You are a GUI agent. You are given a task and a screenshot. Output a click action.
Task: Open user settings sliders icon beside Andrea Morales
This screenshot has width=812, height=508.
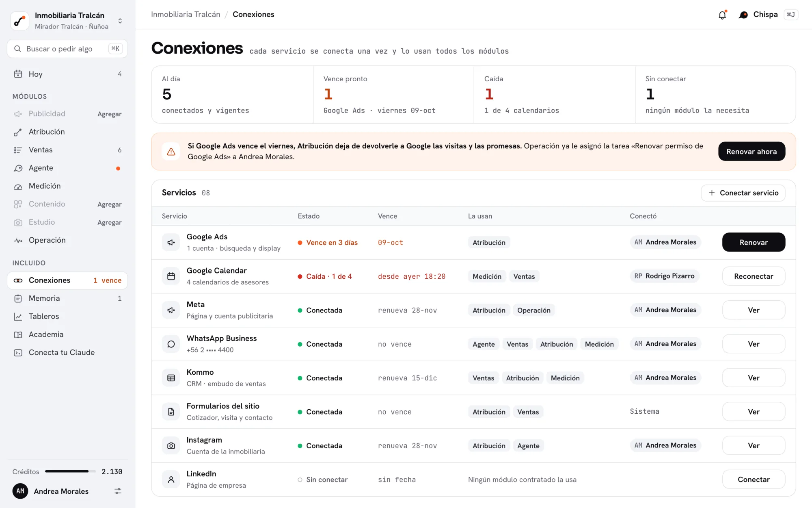(x=118, y=491)
